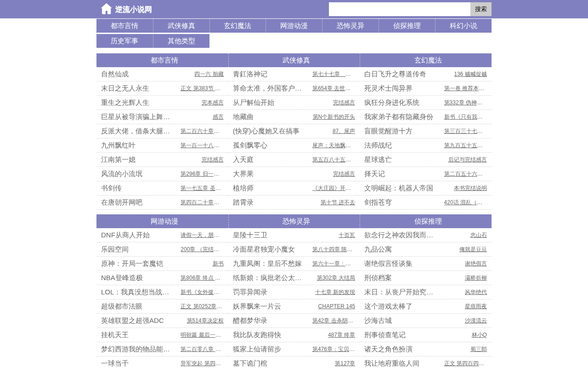This screenshot has height=368, width=588.
Task: Open the 玄幻魔法 navigation tab
Action: [237, 26]
